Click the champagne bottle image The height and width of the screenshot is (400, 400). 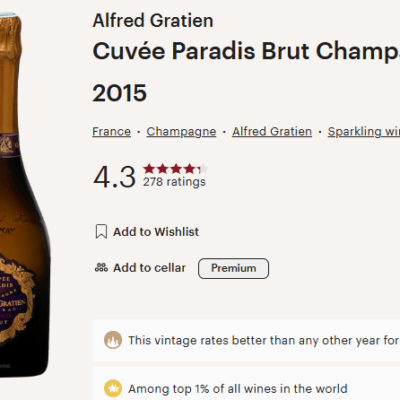coord(25,193)
